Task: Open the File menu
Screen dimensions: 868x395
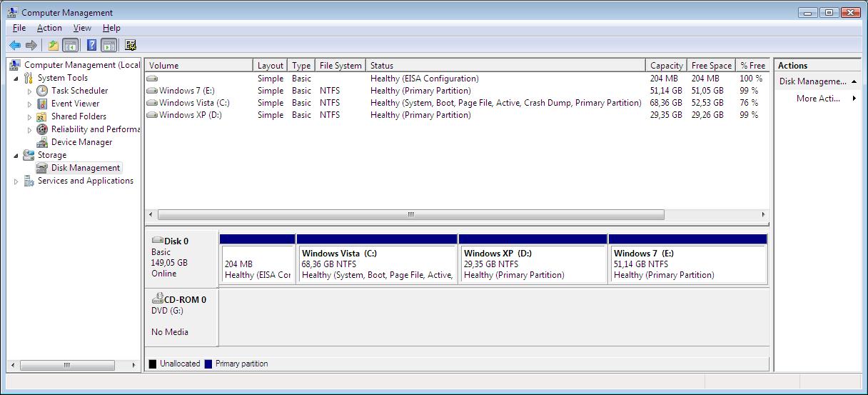Action: click(19, 28)
